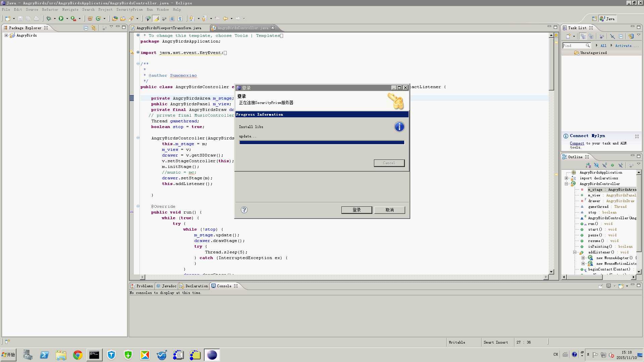Click the New Java Package icon

[x=90, y=19]
